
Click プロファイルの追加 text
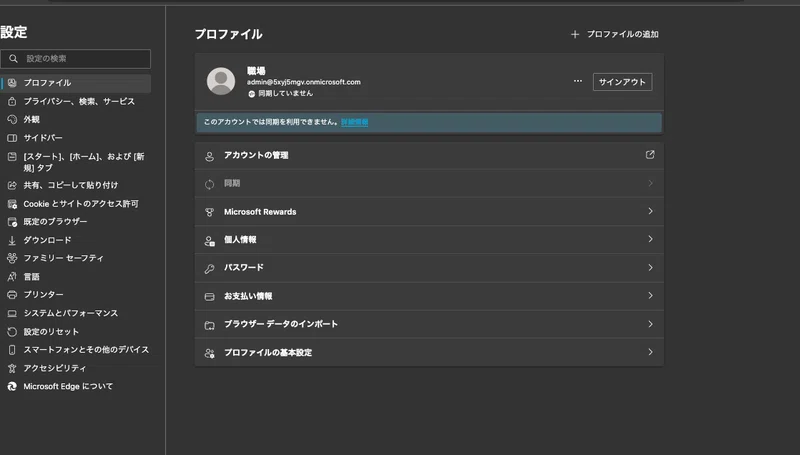[x=622, y=34]
